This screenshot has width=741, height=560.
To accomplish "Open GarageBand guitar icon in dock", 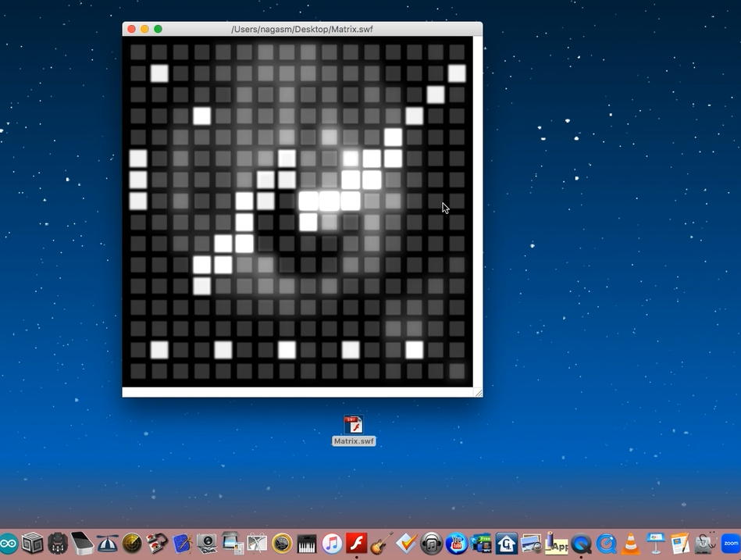I will tap(382, 544).
